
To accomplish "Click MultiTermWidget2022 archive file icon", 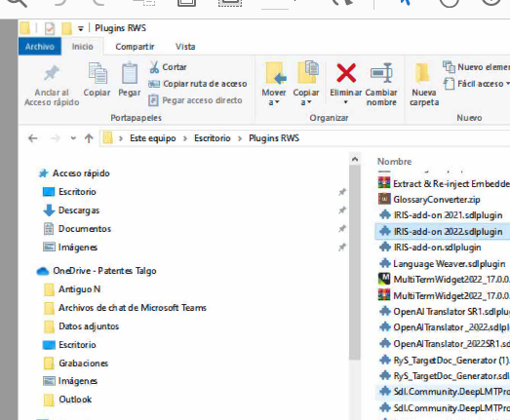I will click(x=384, y=295).
